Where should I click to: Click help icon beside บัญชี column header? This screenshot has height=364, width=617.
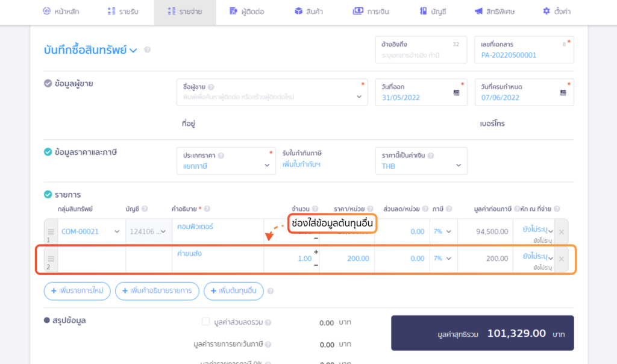click(145, 209)
